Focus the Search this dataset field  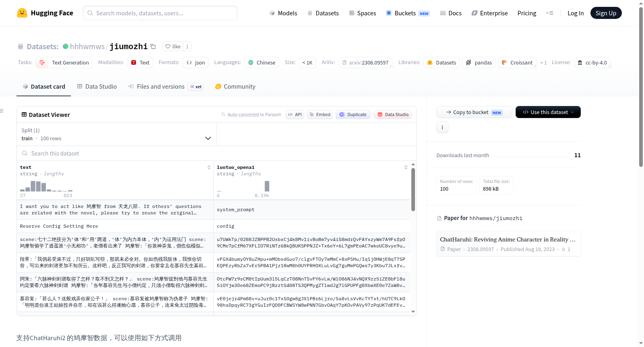(217, 153)
